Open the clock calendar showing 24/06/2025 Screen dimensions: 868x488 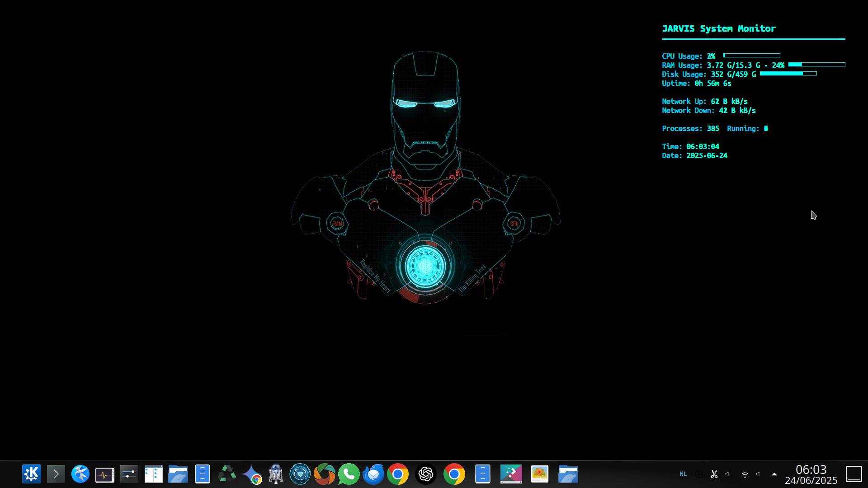tap(810, 474)
